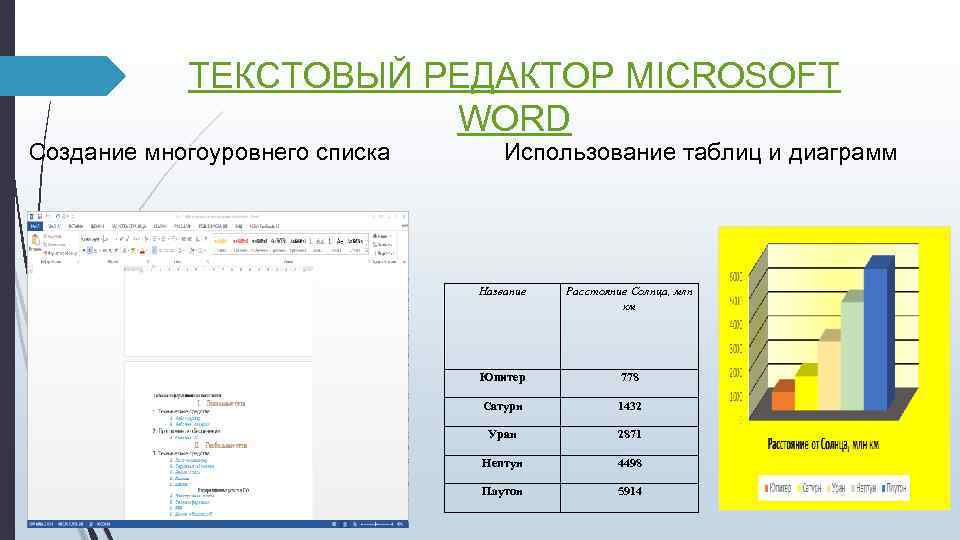The image size is (960, 540).
Task: Click the zoom percentage in Word status bar
Action: [401, 524]
